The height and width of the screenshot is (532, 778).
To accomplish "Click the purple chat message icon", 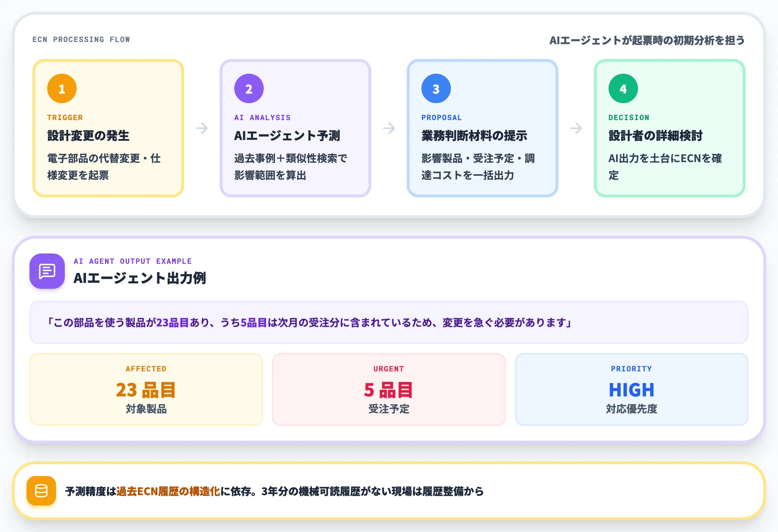I will (47, 271).
